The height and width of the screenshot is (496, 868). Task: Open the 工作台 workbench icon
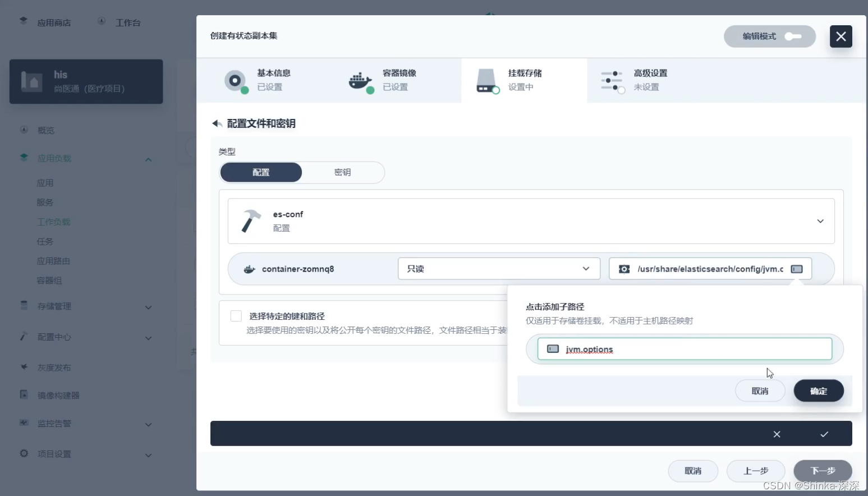tap(102, 21)
